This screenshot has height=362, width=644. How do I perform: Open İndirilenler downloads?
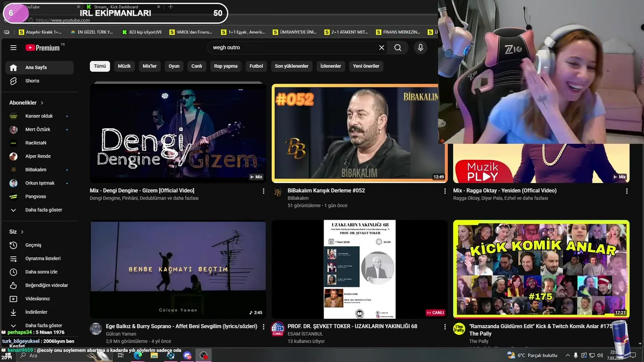40,312
